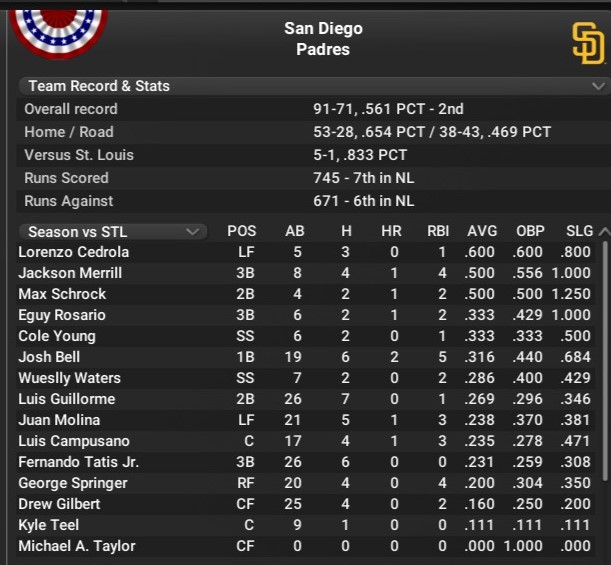Sort players by RBI column header

coord(437,232)
